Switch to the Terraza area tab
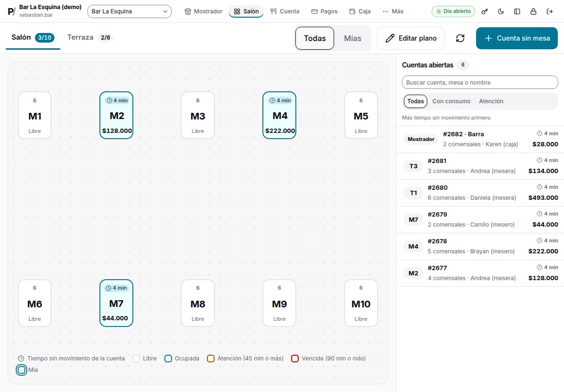 point(90,37)
